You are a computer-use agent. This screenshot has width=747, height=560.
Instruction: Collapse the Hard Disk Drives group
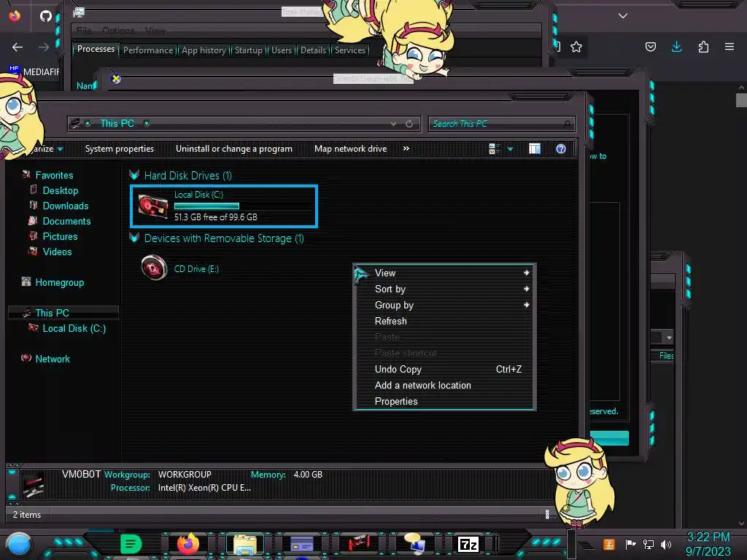tap(134, 175)
